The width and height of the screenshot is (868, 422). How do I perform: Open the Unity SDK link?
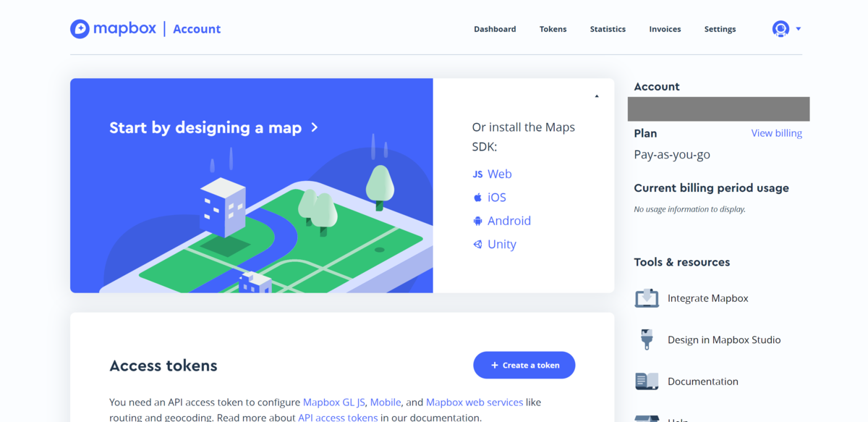click(x=502, y=244)
